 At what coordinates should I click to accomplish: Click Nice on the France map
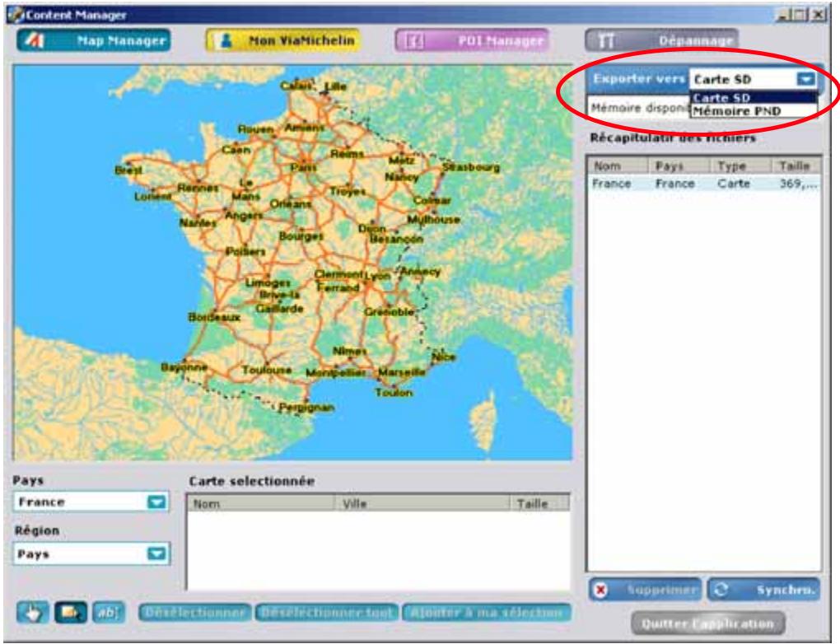tap(444, 357)
